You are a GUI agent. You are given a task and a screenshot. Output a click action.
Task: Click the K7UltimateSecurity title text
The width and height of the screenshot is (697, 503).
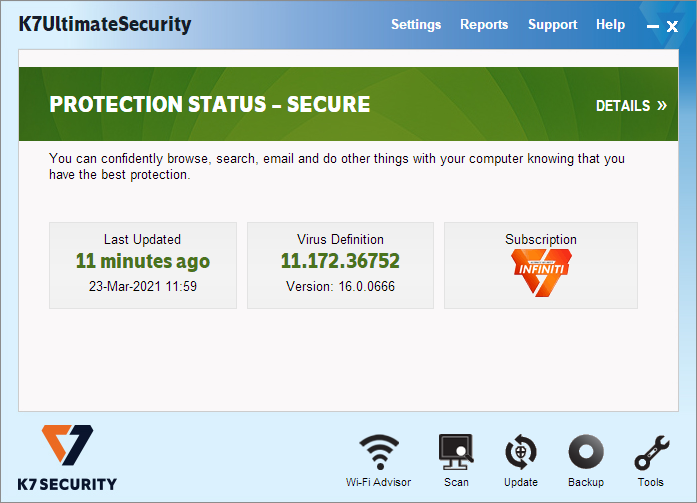point(105,24)
